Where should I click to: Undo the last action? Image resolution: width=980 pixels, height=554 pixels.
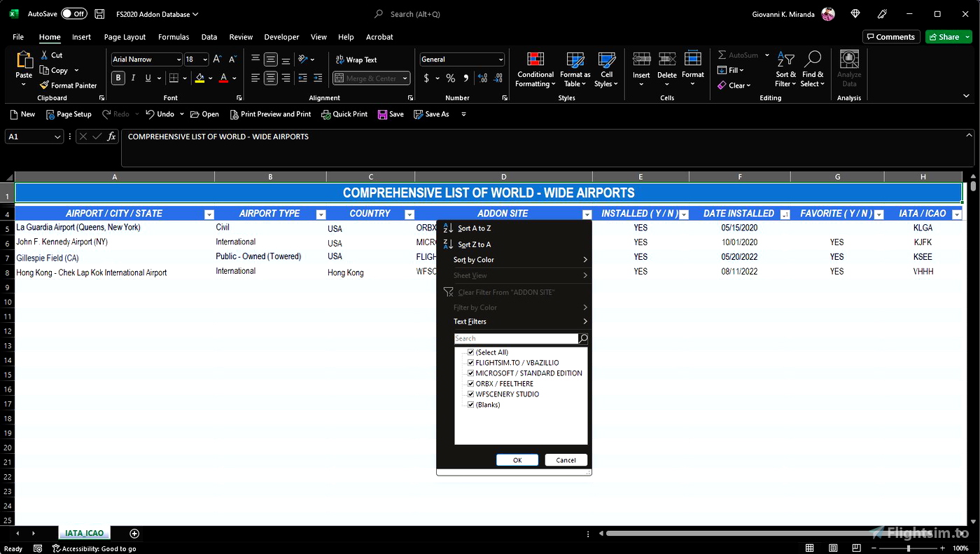coord(160,114)
